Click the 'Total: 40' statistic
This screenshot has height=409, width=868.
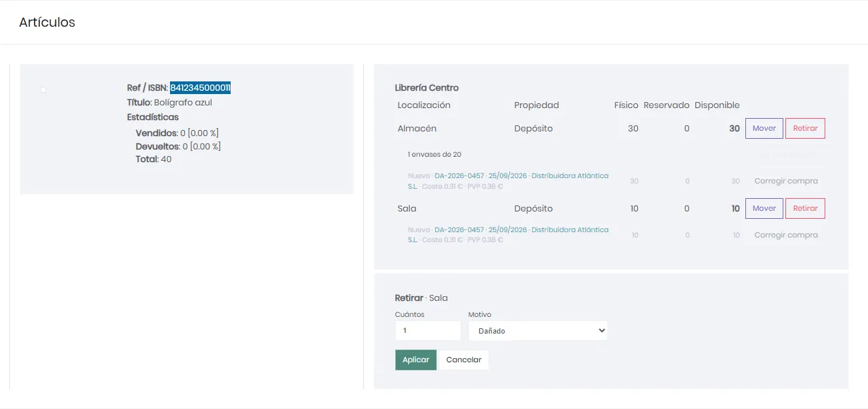[x=154, y=159]
